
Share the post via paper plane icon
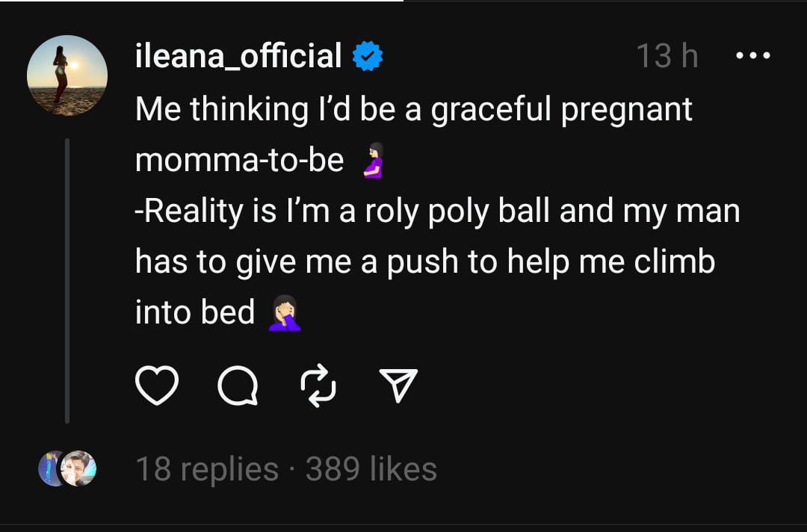point(399,387)
